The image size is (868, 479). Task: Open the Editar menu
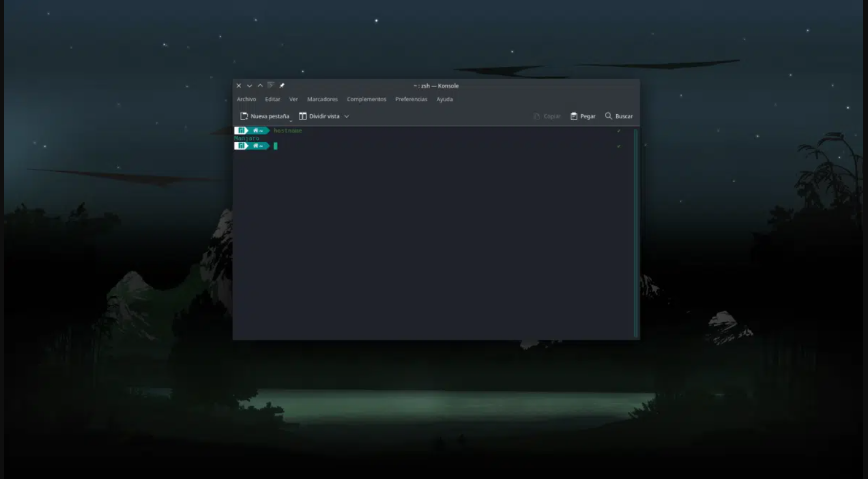(x=273, y=100)
